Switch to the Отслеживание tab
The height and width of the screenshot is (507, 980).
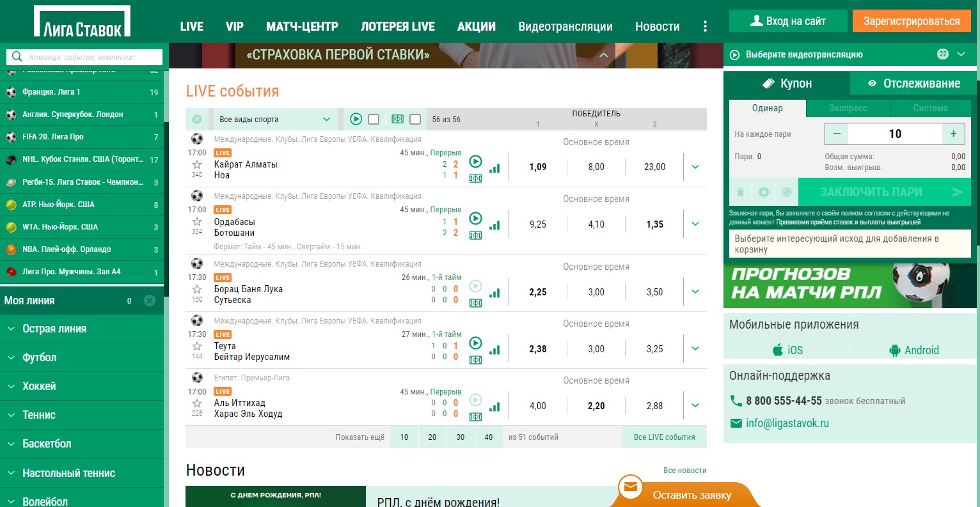pyautogui.click(x=913, y=83)
